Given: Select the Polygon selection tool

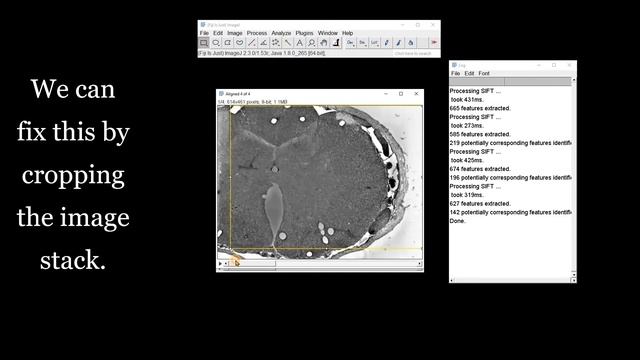Looking at the screenshot, I should (x=228, y=43).
